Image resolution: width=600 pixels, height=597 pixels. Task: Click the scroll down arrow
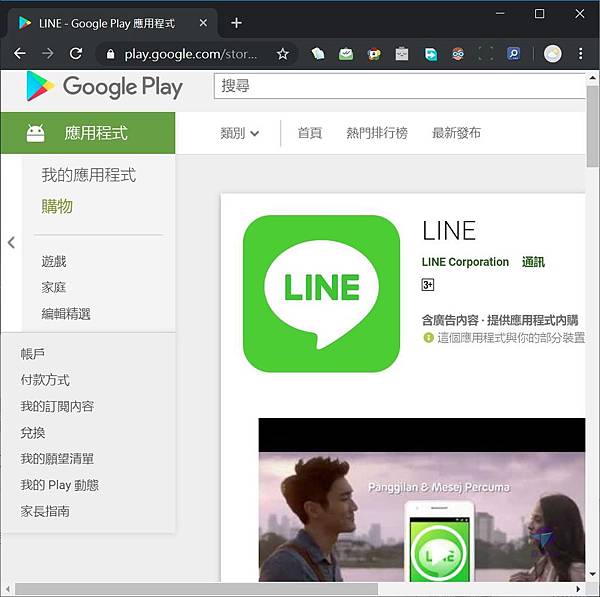[x=592, y=574]
